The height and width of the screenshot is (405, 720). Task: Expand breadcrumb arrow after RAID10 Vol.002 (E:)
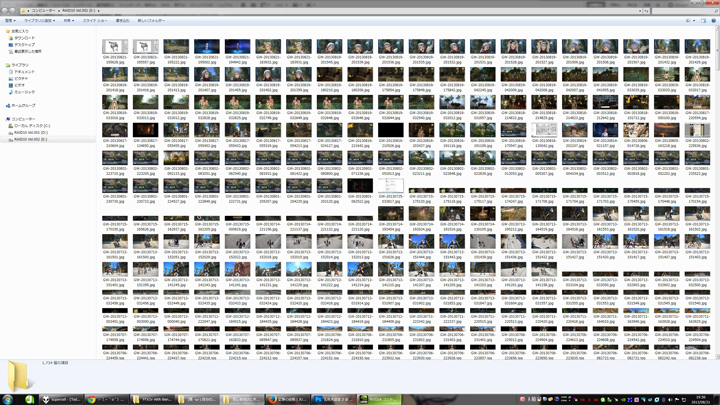point(98,10)
